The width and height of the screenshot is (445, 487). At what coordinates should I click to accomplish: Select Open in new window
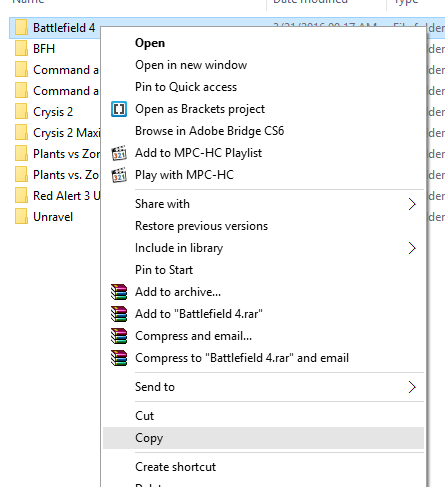click(263, 65)
